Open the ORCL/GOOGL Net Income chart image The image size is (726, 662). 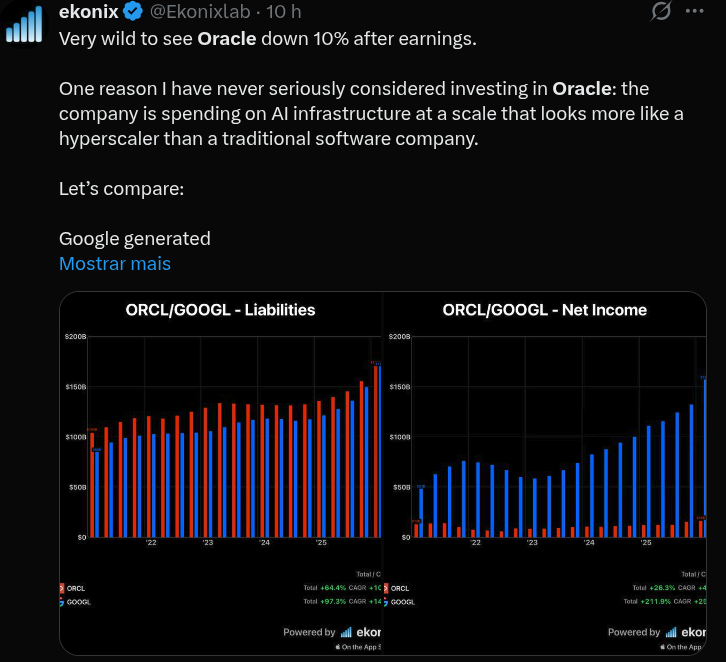(544, 473)
